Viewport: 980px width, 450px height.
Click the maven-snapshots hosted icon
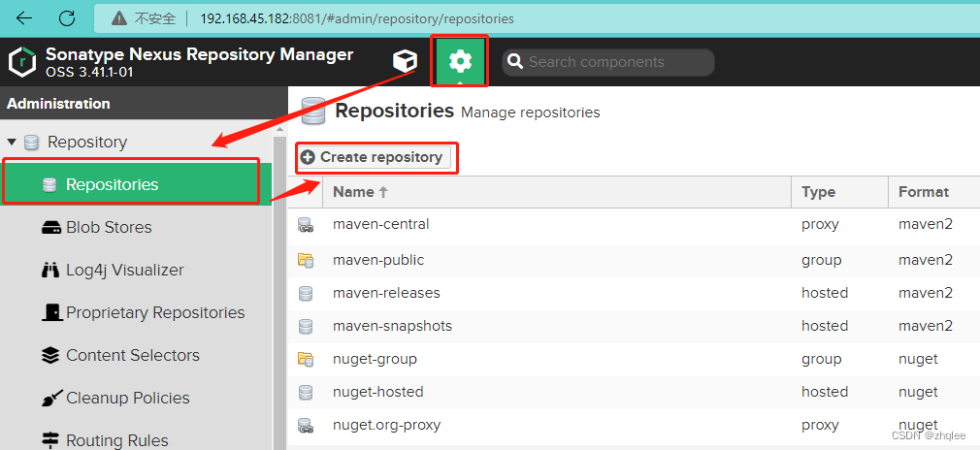tap(305, 326)
